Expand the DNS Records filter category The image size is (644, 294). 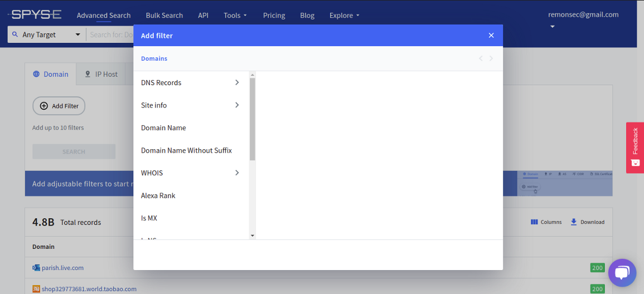pyautogui.click(x=191, y=82)
